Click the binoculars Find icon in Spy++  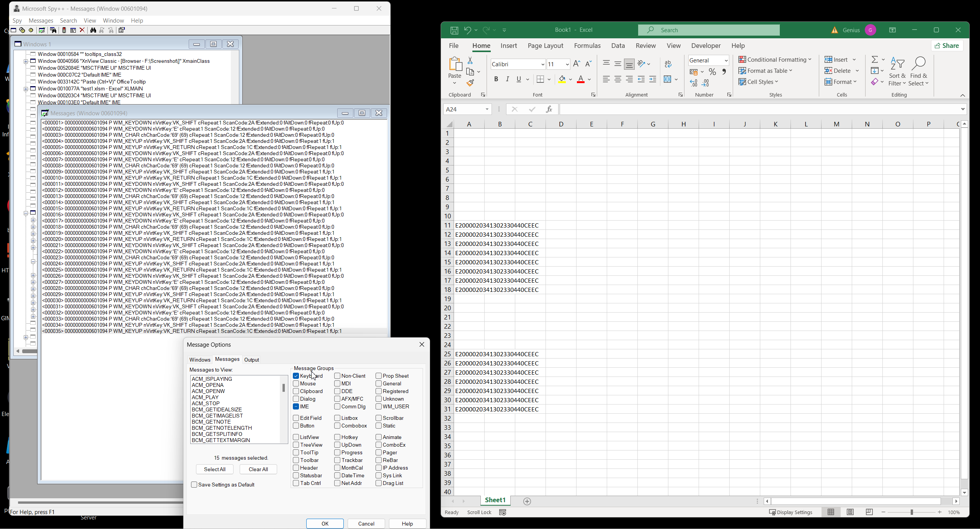coord(93,30)
